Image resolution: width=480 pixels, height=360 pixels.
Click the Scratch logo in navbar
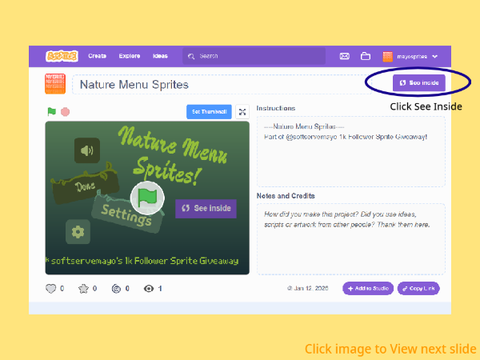[62, 56]
